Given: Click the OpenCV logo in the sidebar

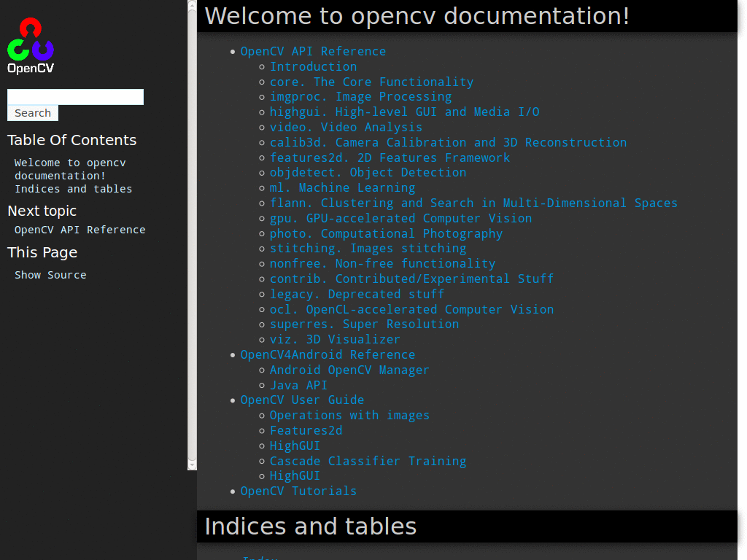Looking at the screenshot, I should click(x=31, y=44).
